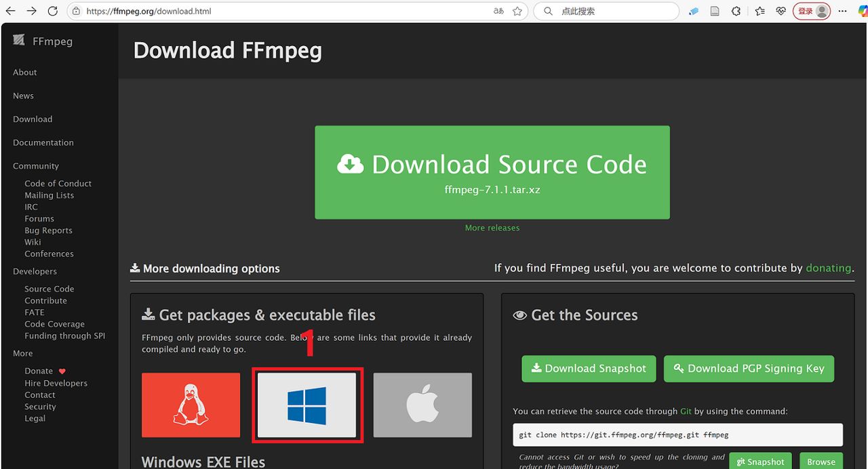Bookmark this page with the star icon

tap(517, 12)
